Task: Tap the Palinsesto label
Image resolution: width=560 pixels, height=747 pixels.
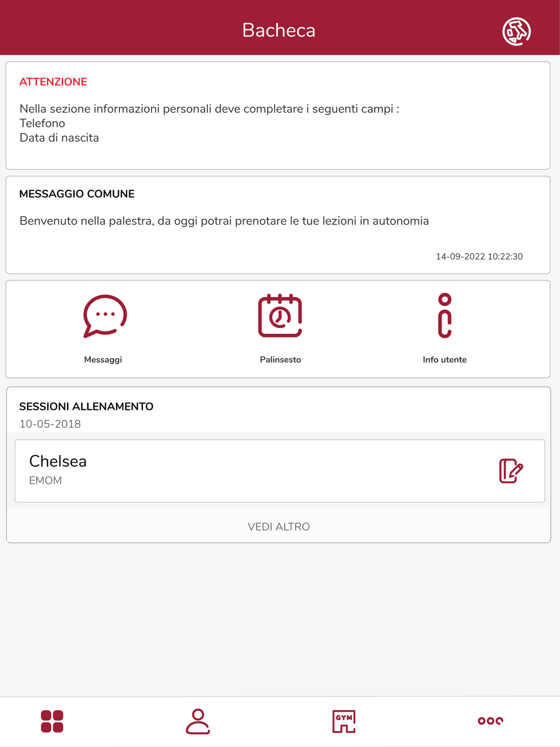Action: pyautogui.click(x=281, y=360)
